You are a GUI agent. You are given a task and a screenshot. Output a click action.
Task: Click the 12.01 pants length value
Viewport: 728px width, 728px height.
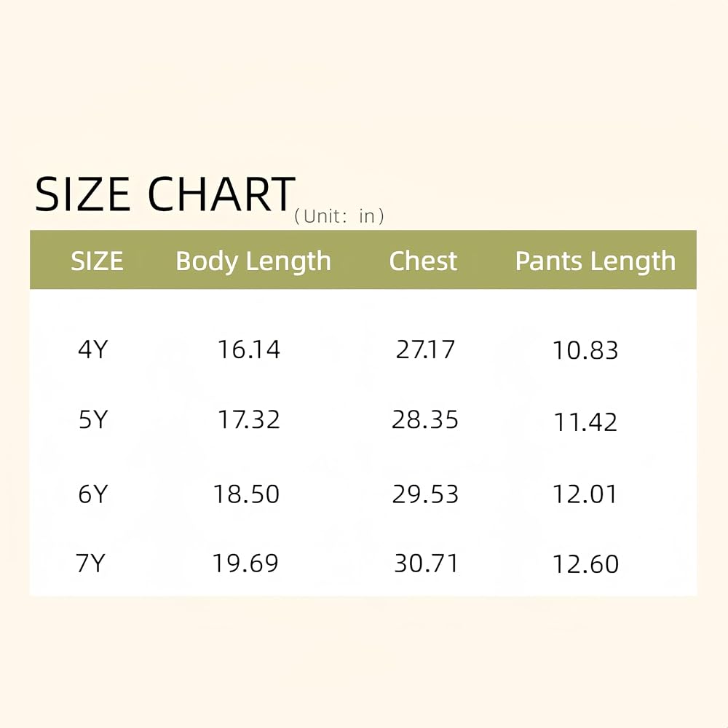[x=585, y=494]
